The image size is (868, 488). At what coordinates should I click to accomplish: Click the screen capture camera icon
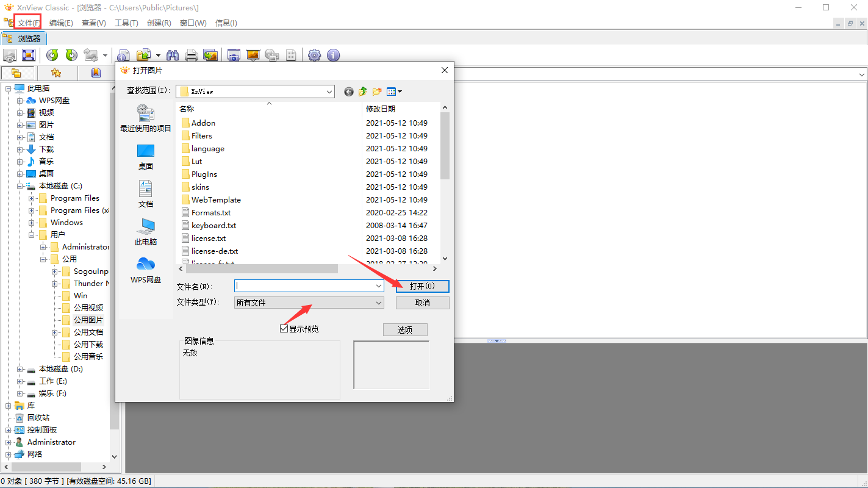tap(233, 56)
